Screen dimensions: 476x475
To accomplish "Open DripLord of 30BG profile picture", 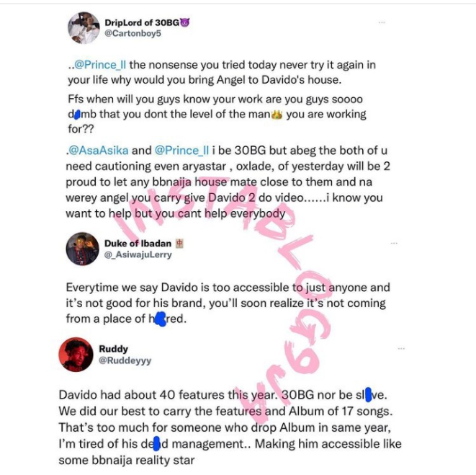I will pyautogui.click(x=84, y=28).
